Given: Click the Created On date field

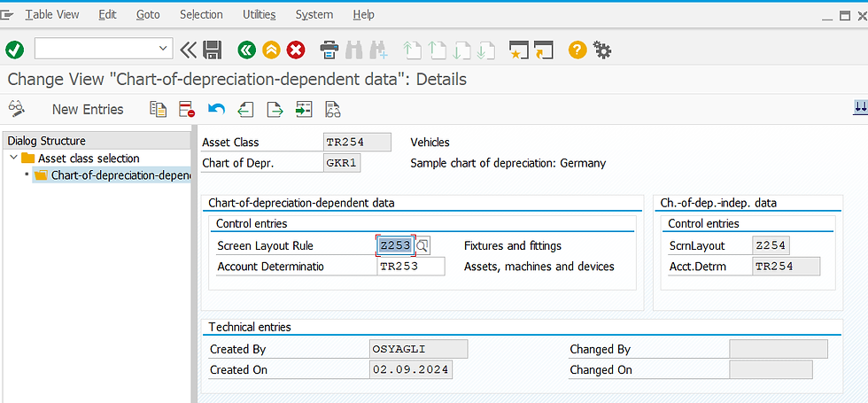Looking at the screenshot, I should coord(411,370).
